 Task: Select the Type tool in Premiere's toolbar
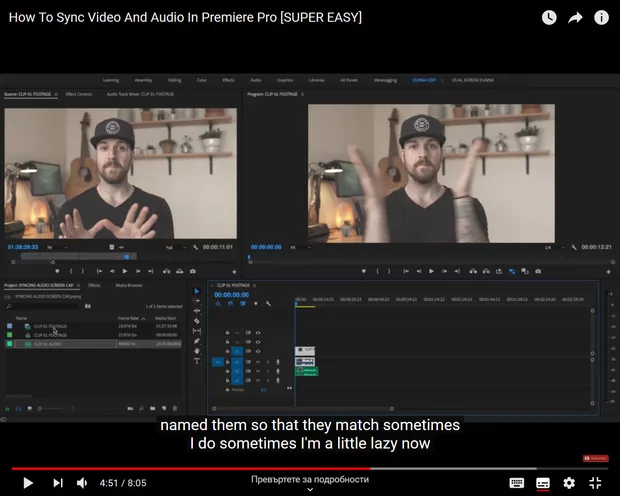196,360
